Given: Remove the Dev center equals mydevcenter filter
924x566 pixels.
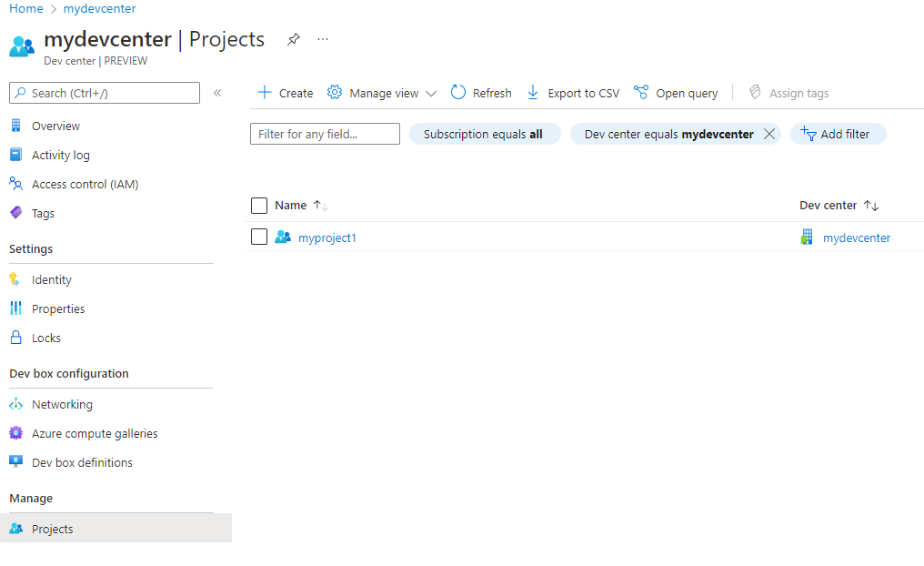Looking at the screenshot, I should [x=769, y=134].
